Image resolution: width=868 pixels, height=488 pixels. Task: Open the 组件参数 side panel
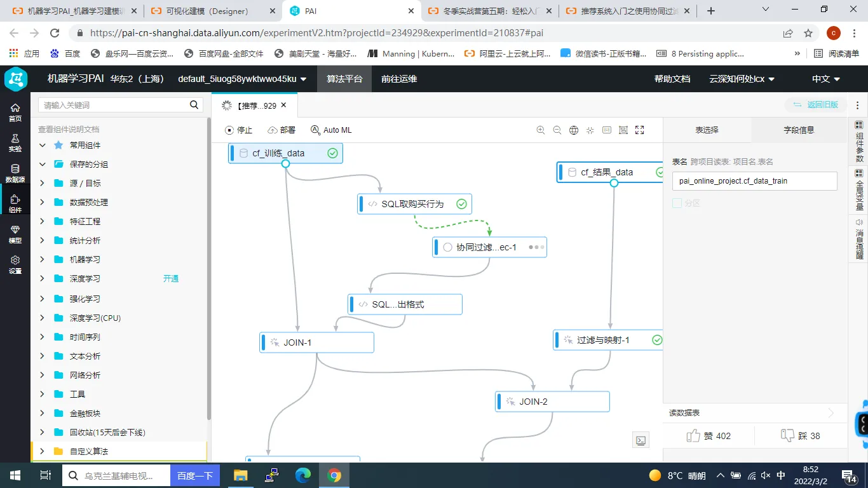coord(859,141)
